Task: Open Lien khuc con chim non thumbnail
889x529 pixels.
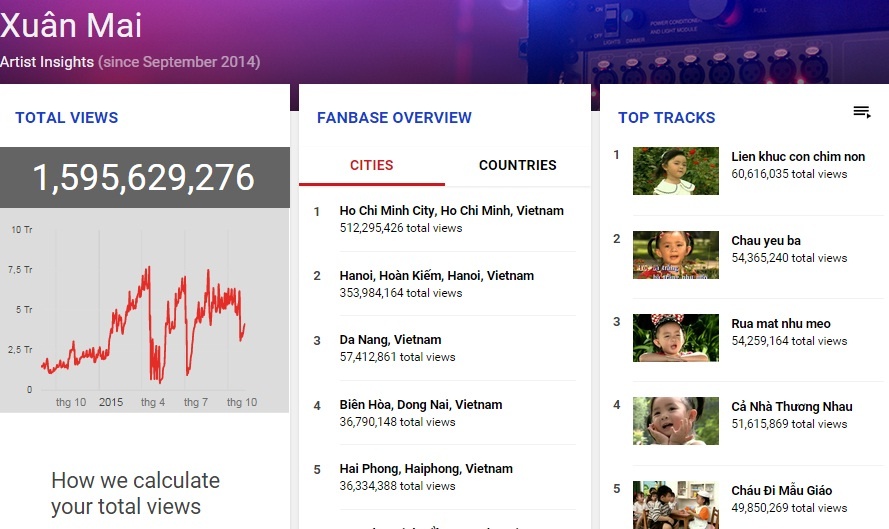Action: [675, 171]
